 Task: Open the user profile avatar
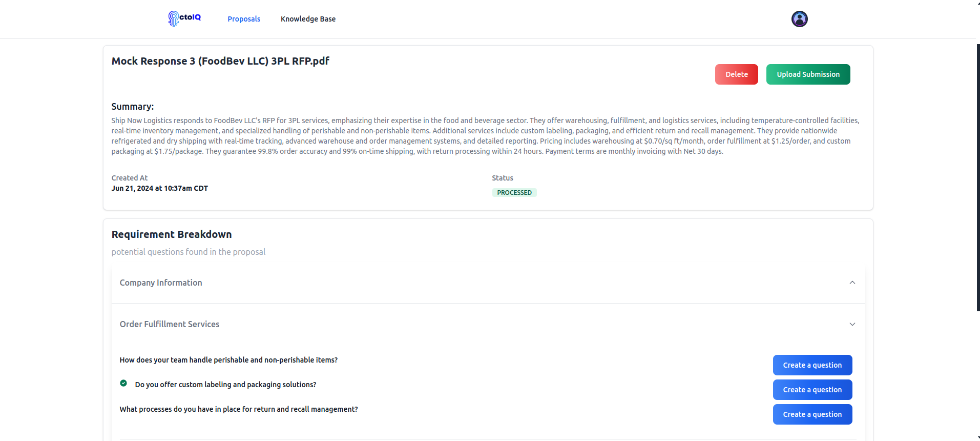pyautogui.click(x=799, y=19)
